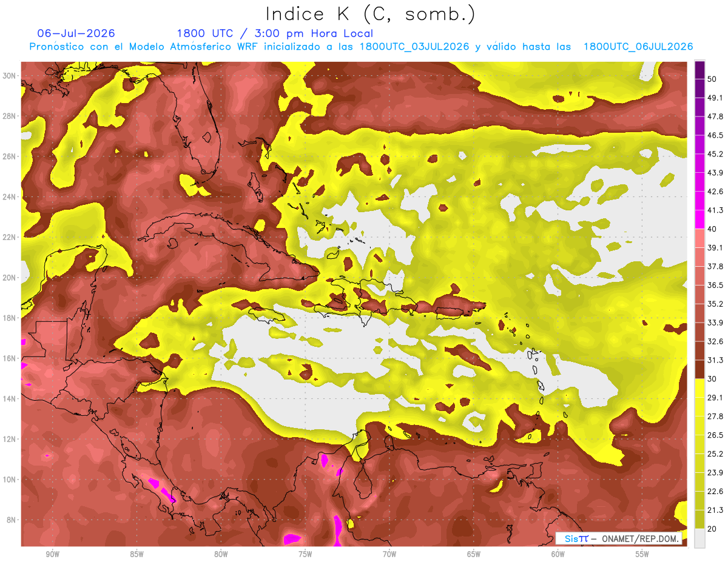Image resolution: width=728 pixels, height=562 pixels.
Task: Click the longitude label '85W'
Action: [136, 554]
